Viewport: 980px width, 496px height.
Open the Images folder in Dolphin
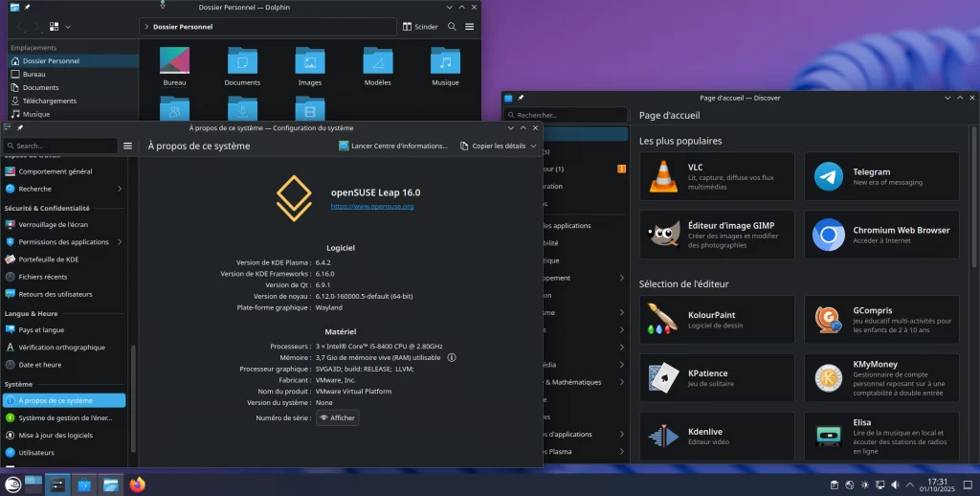pyautogui.click(x=309, y=64)
